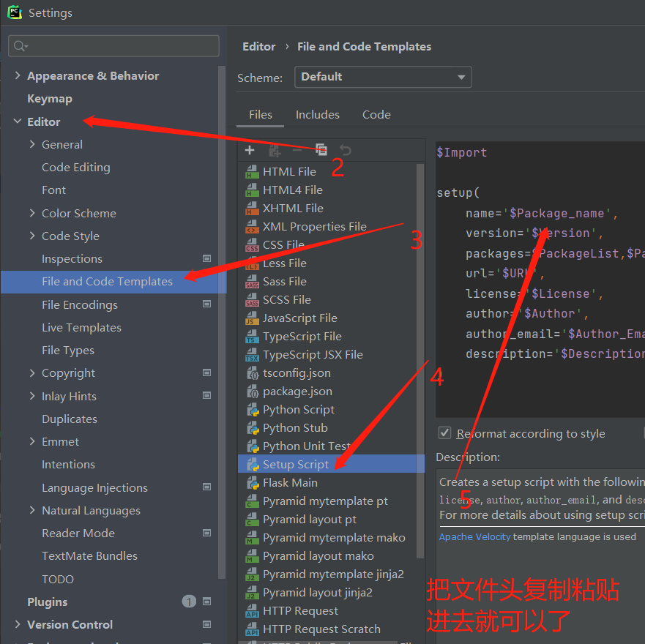Click the HTML File template icon

pos(252,172)
